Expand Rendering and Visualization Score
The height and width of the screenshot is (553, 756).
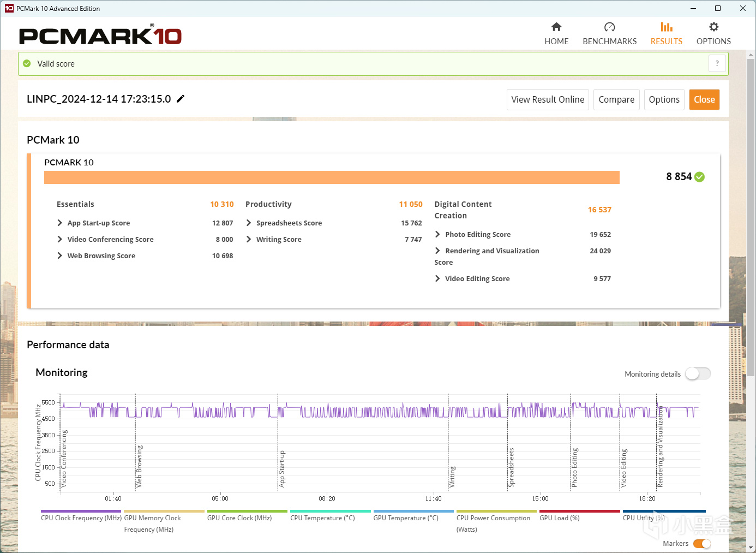[x=437, y=251]
